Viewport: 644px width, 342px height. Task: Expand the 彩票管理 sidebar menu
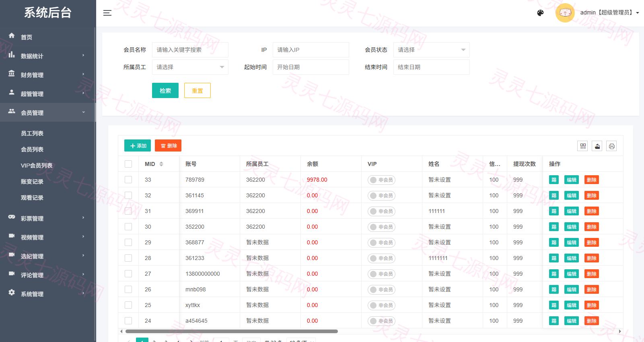point(48,218)
